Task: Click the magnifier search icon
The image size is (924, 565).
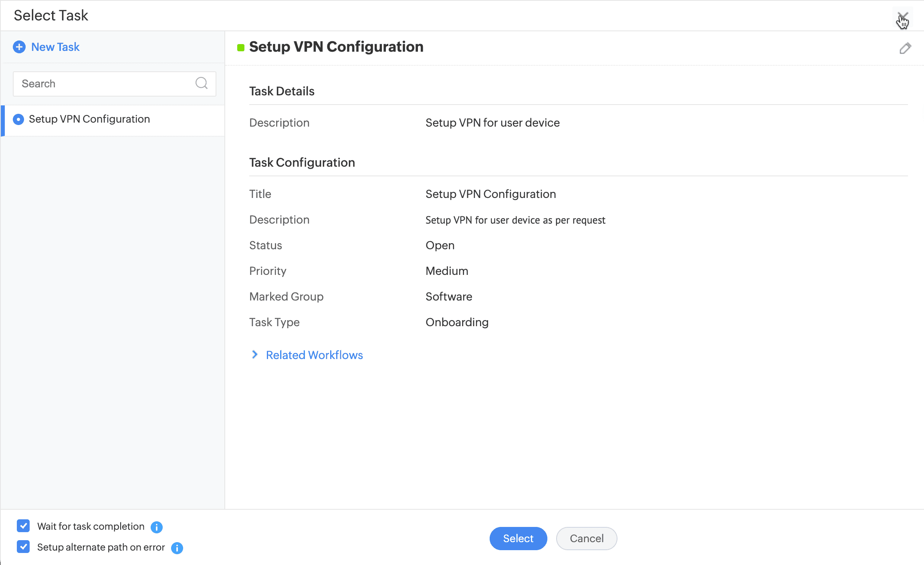Action: click(x=201, y=83)
